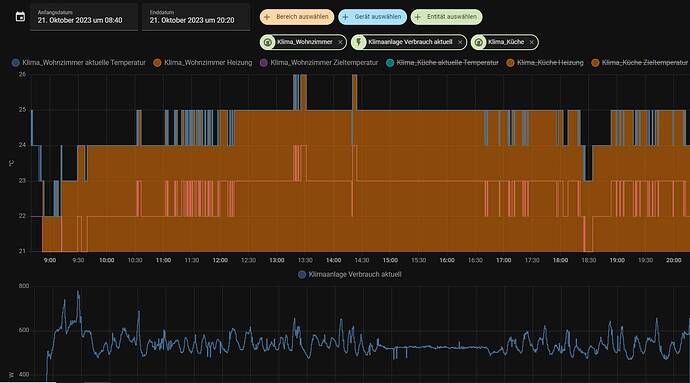Click the teal swatch of Klima_Küche aktuelle Temperatur
Image resolution: width=690 pixels, height=383 pixels.
click(x=390, y=63)
